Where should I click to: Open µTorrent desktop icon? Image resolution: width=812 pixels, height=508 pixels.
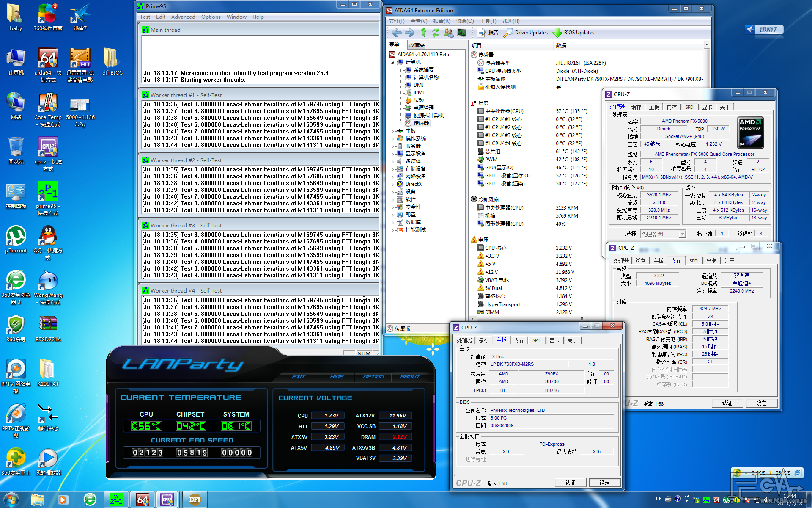[x=16, y=240]
